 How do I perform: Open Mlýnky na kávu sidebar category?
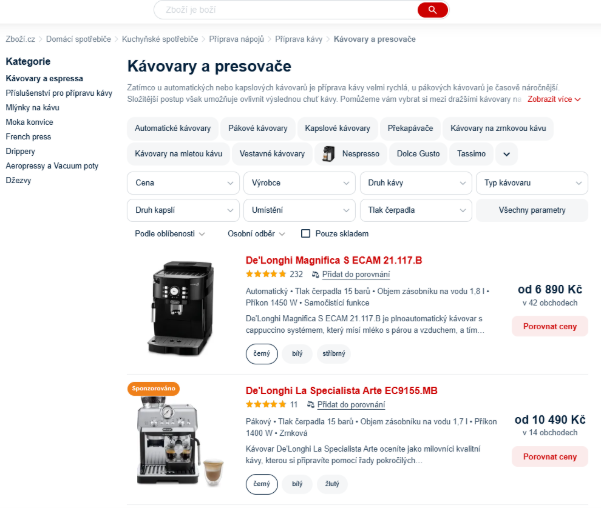33,108
